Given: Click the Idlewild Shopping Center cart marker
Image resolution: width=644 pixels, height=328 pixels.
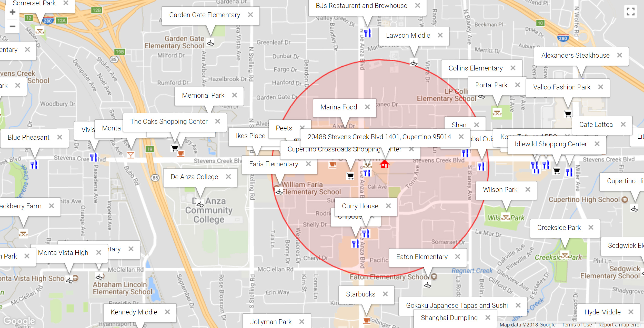Looking at the screenshot, I should click(557, 171).
